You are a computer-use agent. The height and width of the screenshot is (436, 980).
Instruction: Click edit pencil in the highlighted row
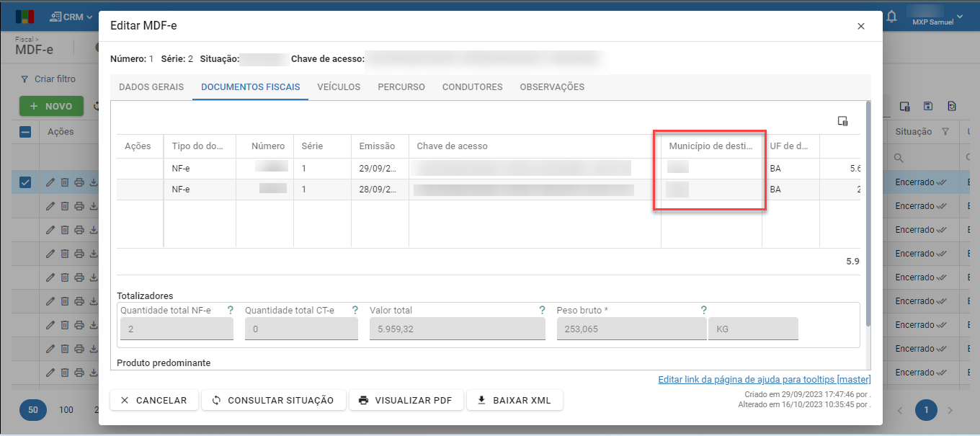pos(50,182)
